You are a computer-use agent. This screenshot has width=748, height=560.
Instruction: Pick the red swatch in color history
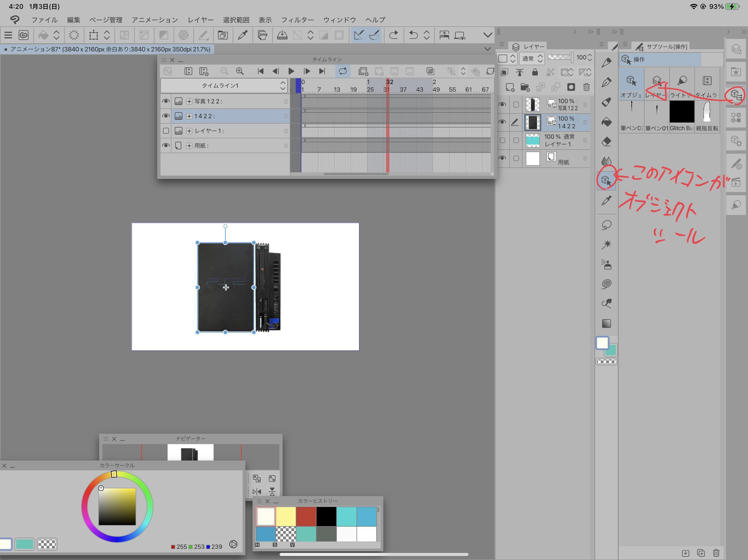coord(306,516)
